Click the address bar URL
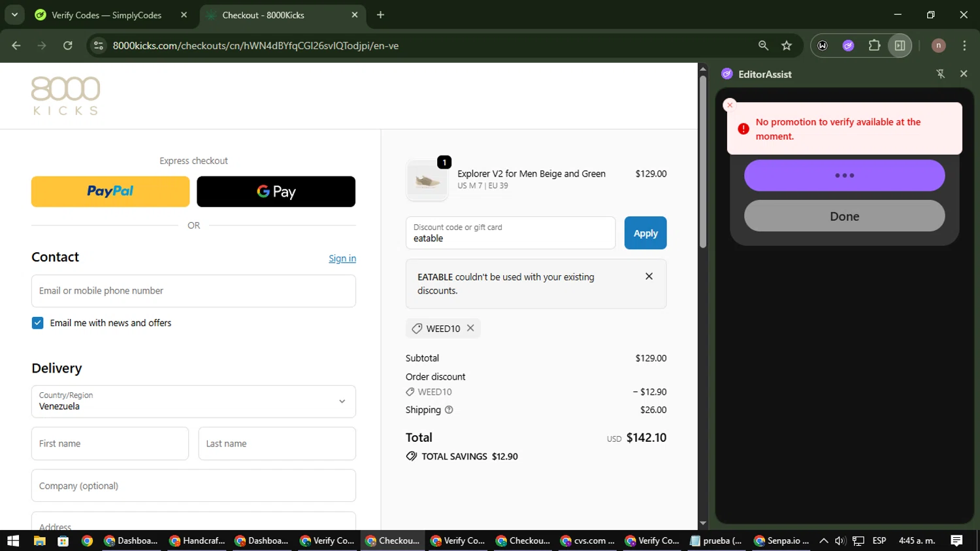The width and height of the screenshot is (980, 551). coord(255,45)
